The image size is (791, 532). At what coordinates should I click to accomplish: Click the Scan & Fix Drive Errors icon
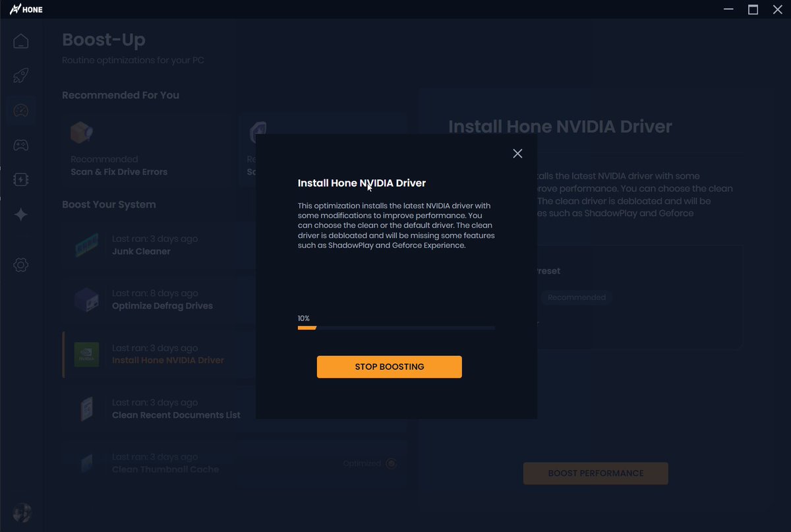pos(82,134)
